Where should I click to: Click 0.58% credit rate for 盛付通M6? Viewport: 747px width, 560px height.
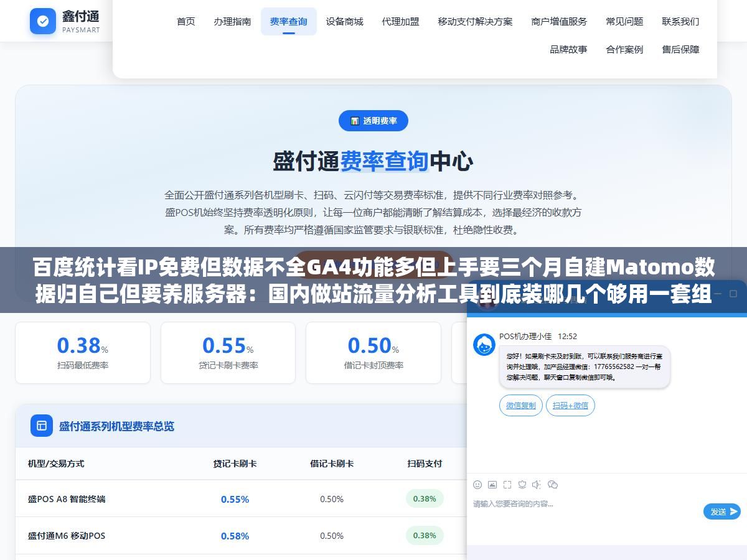235,536
